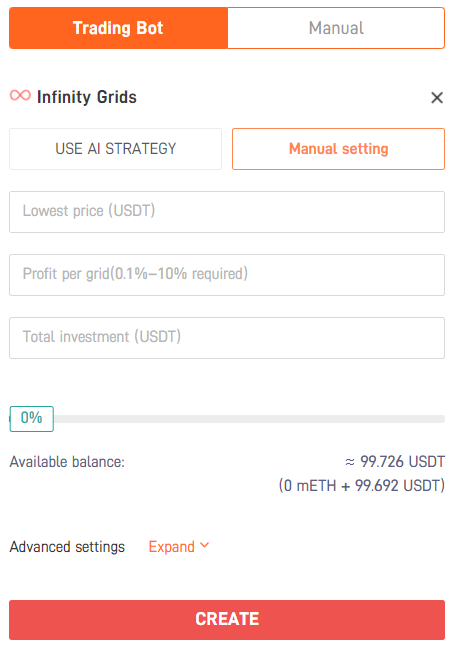The image size is (454, 647).
Task: Choose the Manual setting mode
Action: point(338,149)
